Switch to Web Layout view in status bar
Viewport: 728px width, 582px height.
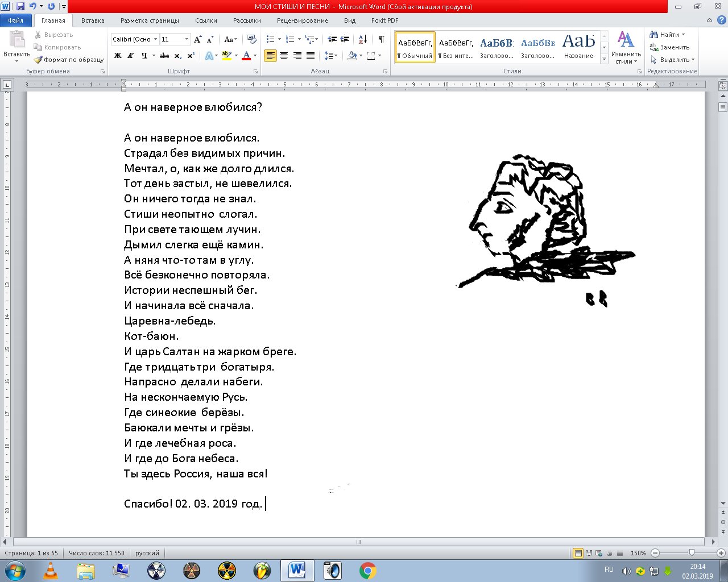[x=599, y=553]
